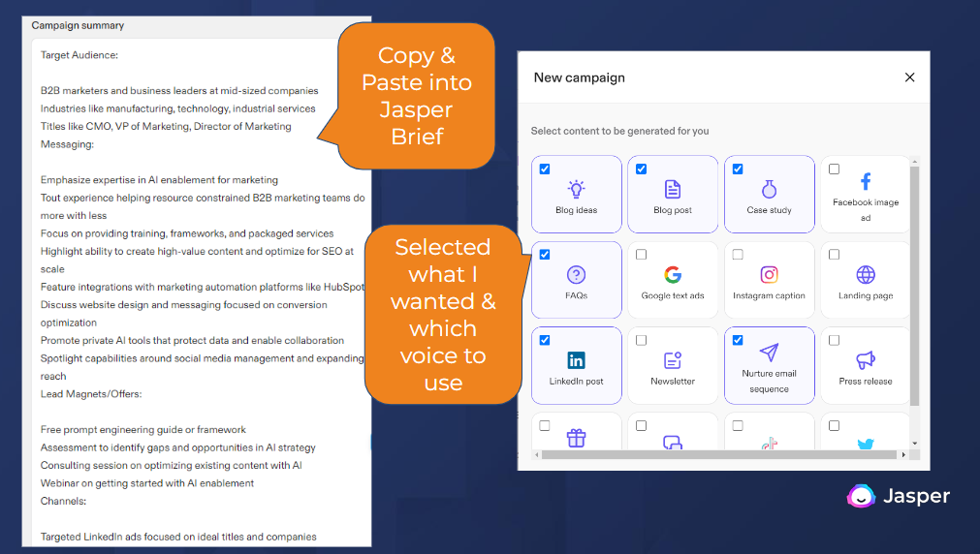Choose the globe Landing page icon

click(x=866, y=275)
